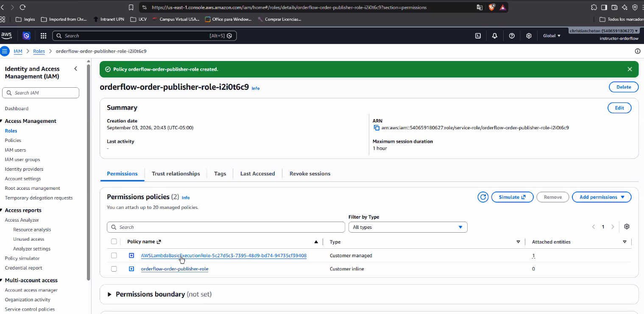644x314 pixels.
Task: Switch to the Tags tab
Action: tap(220, 174)
